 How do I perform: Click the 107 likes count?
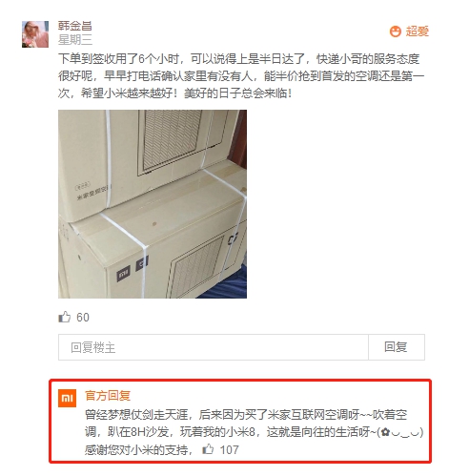(230, 450)
